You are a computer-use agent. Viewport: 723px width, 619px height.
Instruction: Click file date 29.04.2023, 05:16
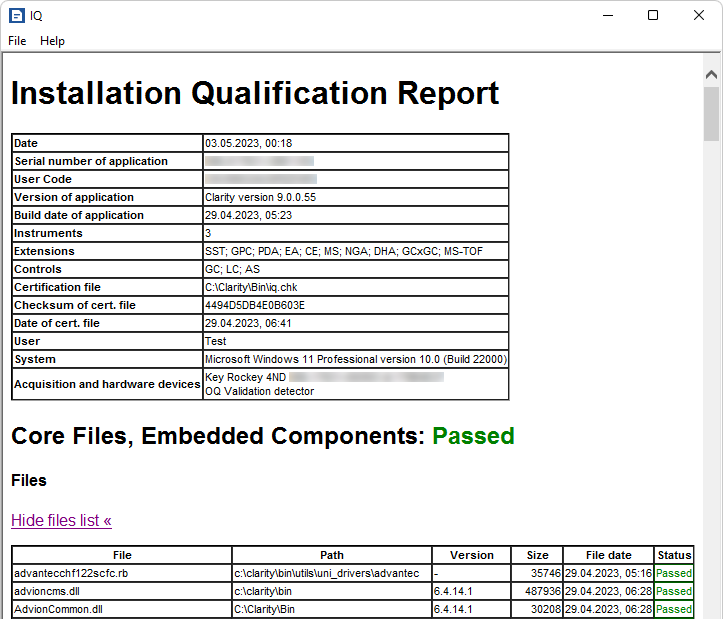608,573
